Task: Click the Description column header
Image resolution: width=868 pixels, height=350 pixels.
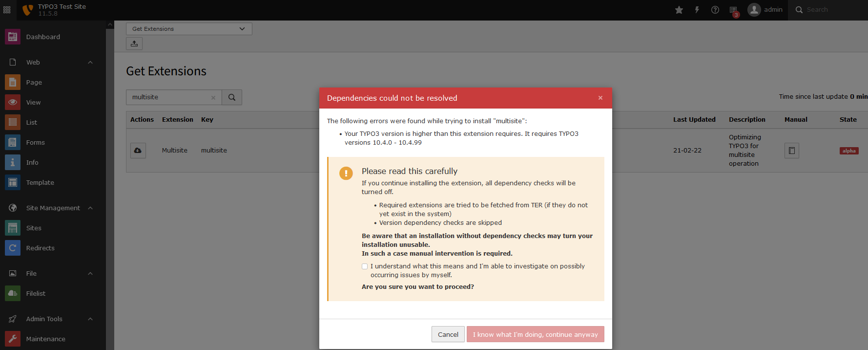Action: (x=747, y=120)
